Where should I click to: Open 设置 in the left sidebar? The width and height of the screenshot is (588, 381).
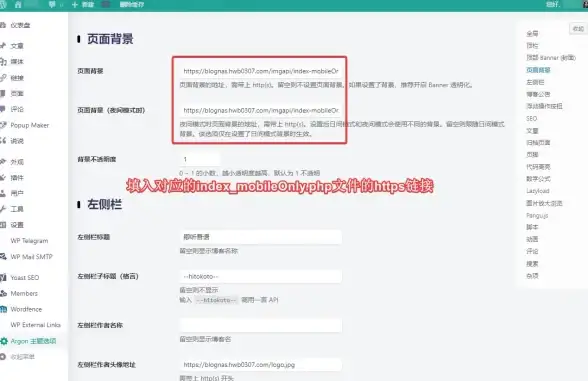point(17,225)
